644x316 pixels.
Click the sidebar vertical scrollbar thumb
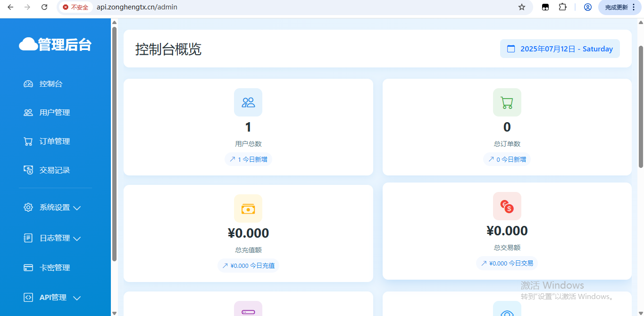[x=114, y=144]
